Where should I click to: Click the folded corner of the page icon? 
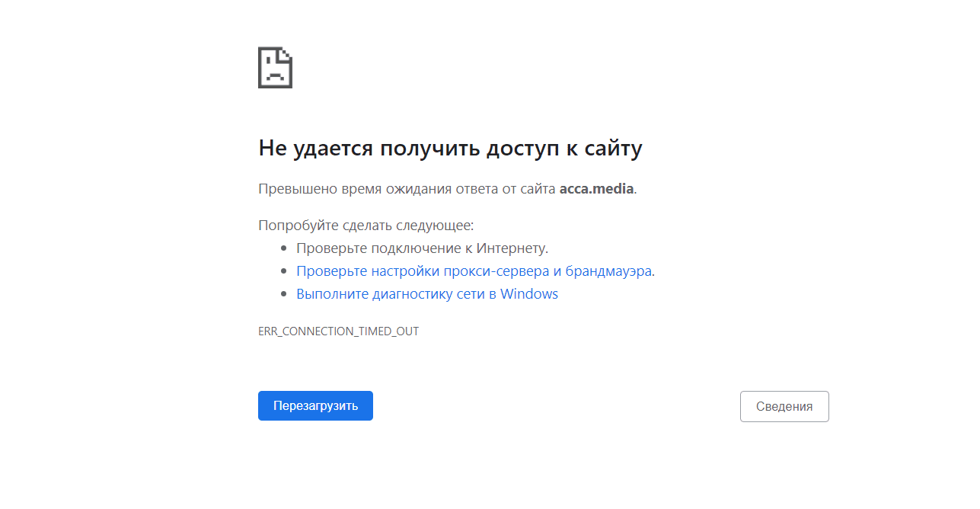(x=286, y=53)
